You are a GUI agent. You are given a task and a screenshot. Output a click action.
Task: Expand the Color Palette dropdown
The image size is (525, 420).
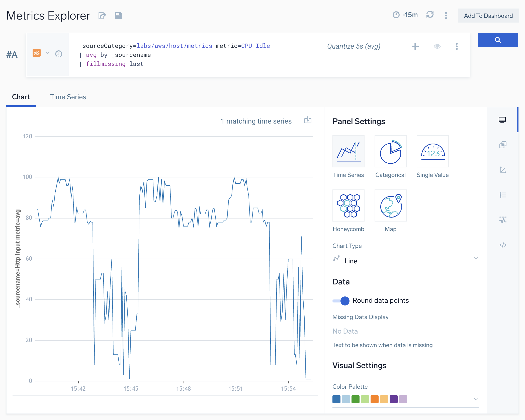click(475, 399)
